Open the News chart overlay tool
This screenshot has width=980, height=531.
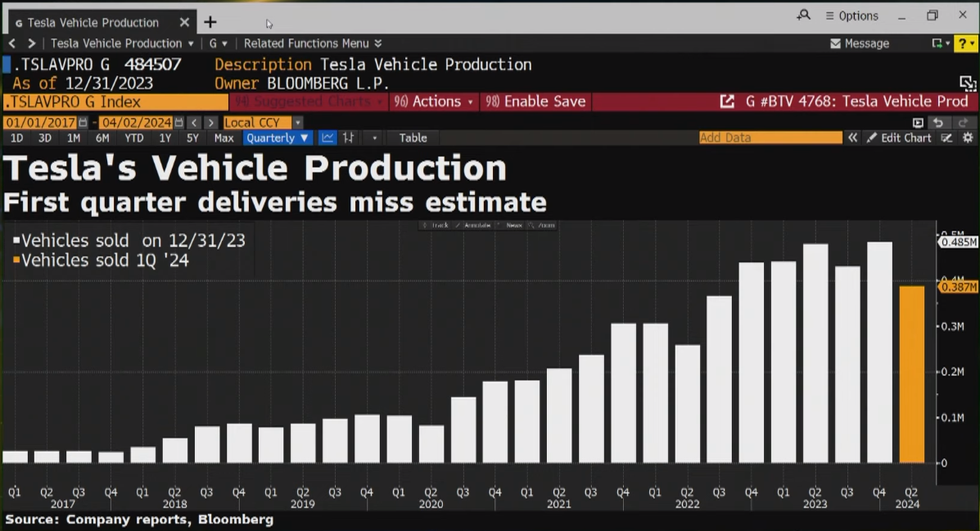click(510, 225)
